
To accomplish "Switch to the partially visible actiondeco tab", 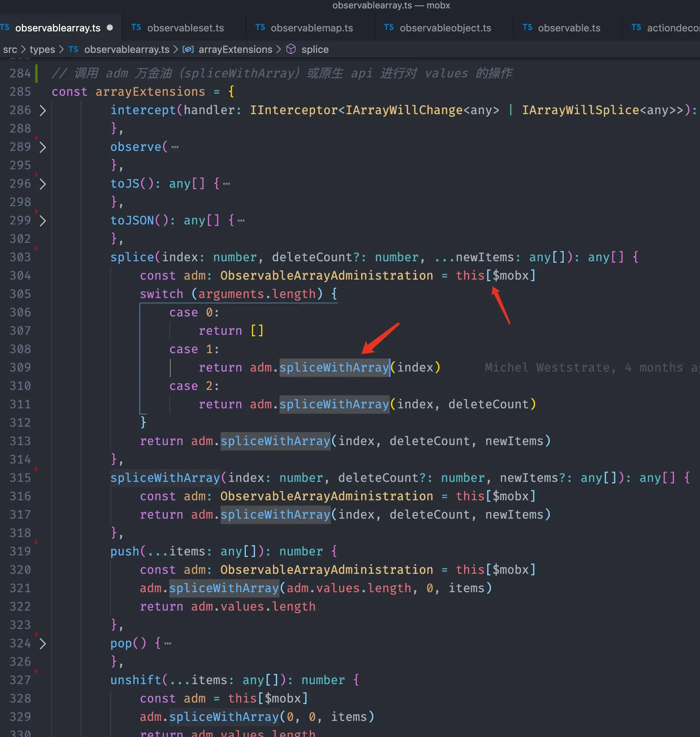I will point(665,28).
